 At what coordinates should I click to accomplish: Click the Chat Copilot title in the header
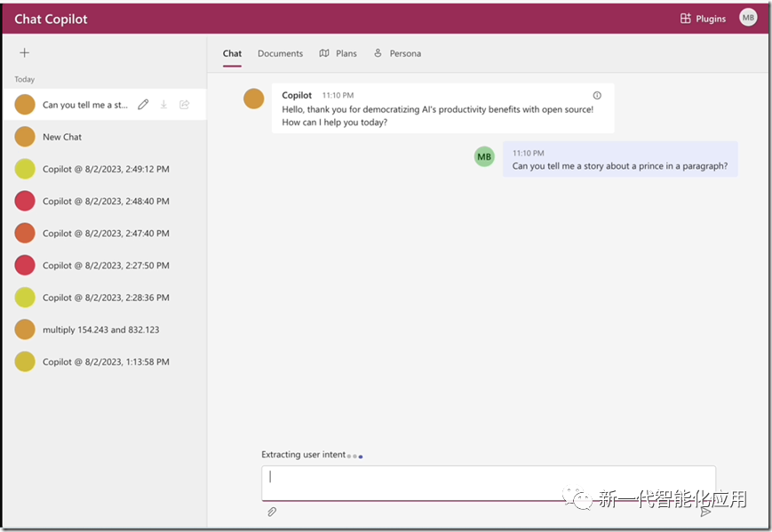coord(51,19)
